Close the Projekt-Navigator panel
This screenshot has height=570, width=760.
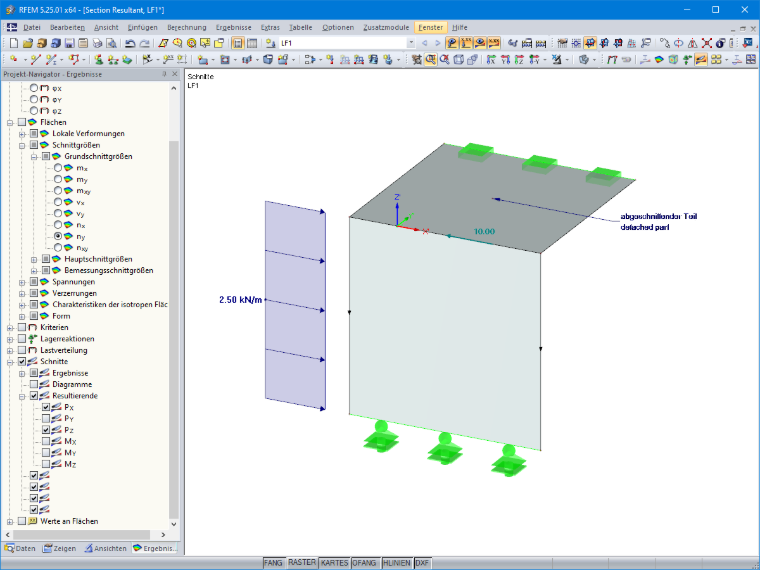coord(174,74)
